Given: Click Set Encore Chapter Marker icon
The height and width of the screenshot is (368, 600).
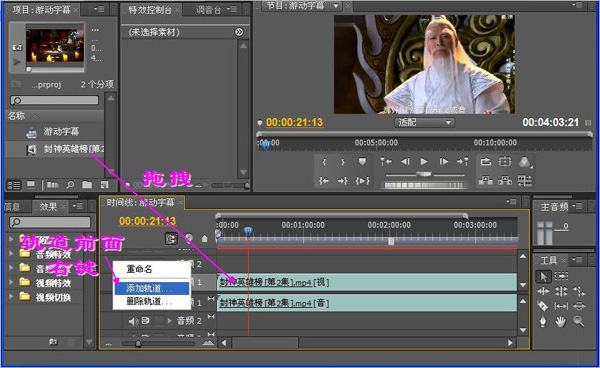Looking at the screenshot, I should pos(189,239).
